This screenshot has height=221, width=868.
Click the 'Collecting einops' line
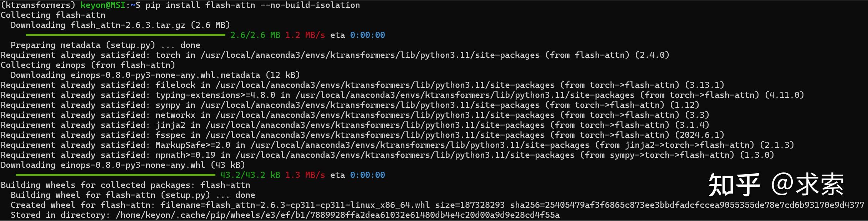88,65
